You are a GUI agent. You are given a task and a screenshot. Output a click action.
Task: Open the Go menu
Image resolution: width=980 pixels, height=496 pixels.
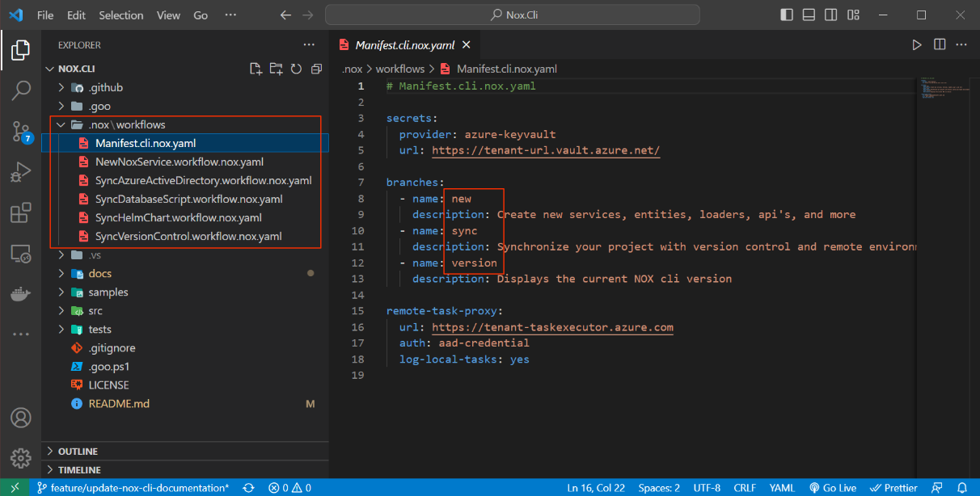pos(201,15)
